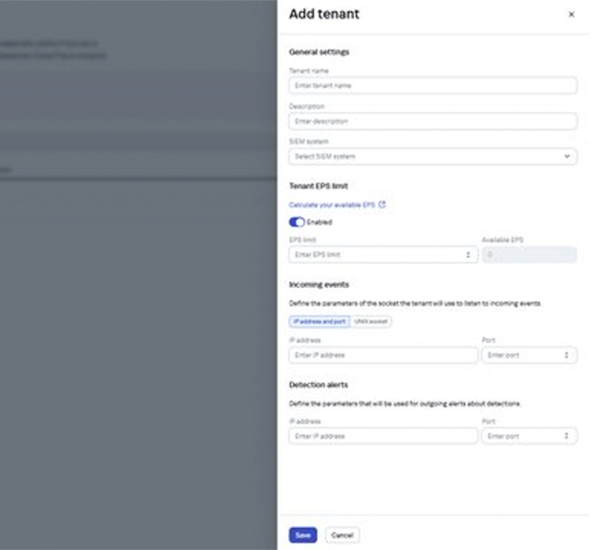Click the Description input field
600x550 pixels.
433,121
